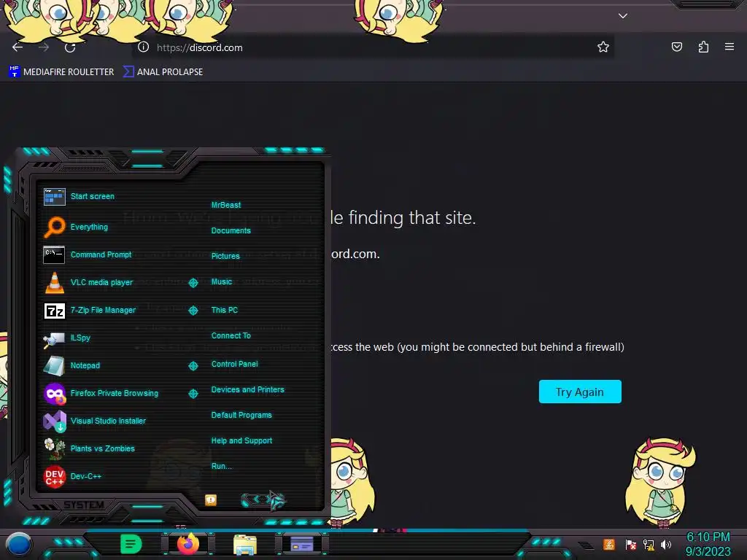Open MrBeast user folder

(226, 205)
